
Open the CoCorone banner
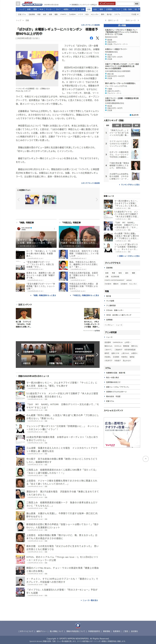pos(107,4)
